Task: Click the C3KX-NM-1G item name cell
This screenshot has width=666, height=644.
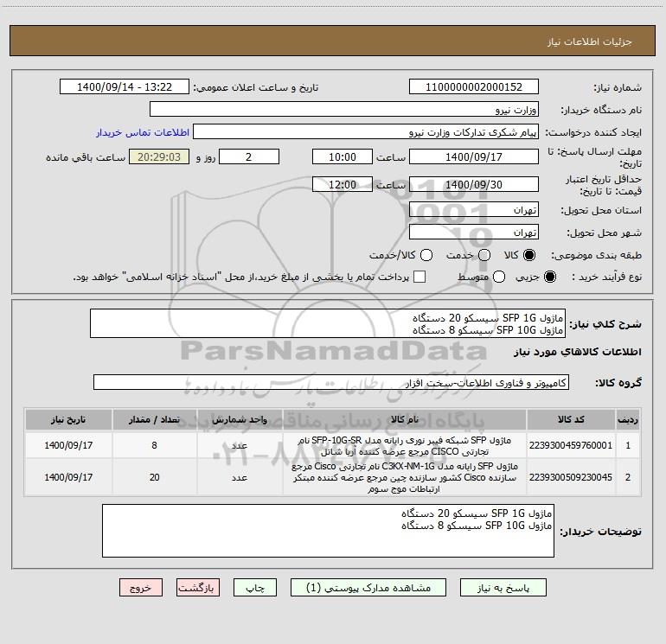Action: point(405,477)
